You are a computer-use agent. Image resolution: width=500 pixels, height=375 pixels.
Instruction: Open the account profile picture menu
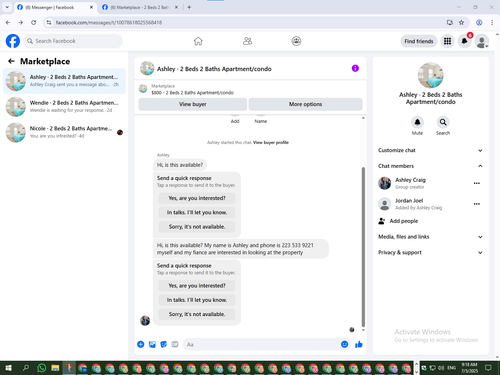click(482, 41)
